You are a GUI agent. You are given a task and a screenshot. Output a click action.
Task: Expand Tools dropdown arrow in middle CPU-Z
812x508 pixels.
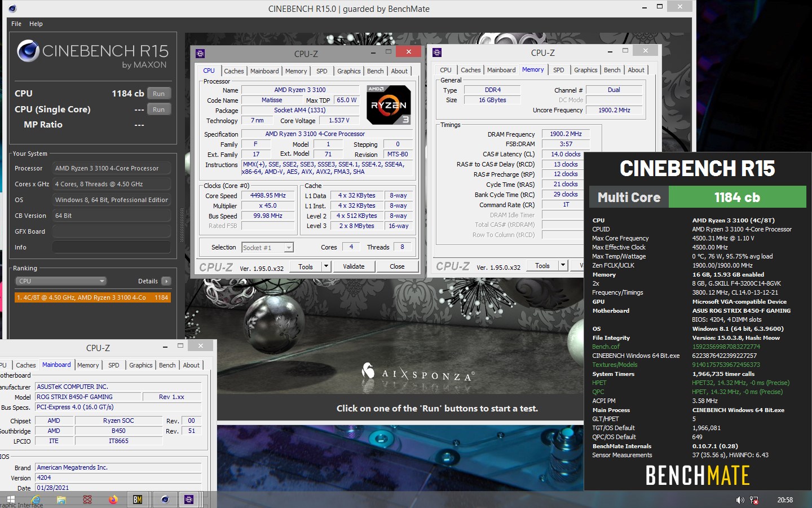(326, 266)
